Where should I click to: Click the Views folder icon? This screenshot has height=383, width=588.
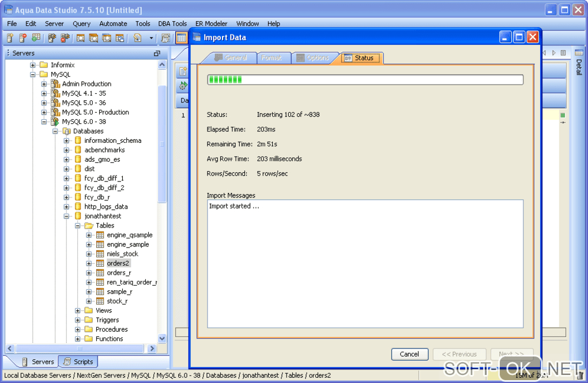(x=89, y=310)
